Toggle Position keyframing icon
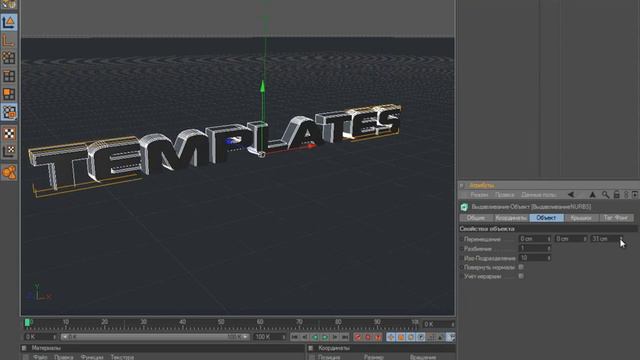The height and width of the screenshot is (360, 640). [x=391, y=337]
